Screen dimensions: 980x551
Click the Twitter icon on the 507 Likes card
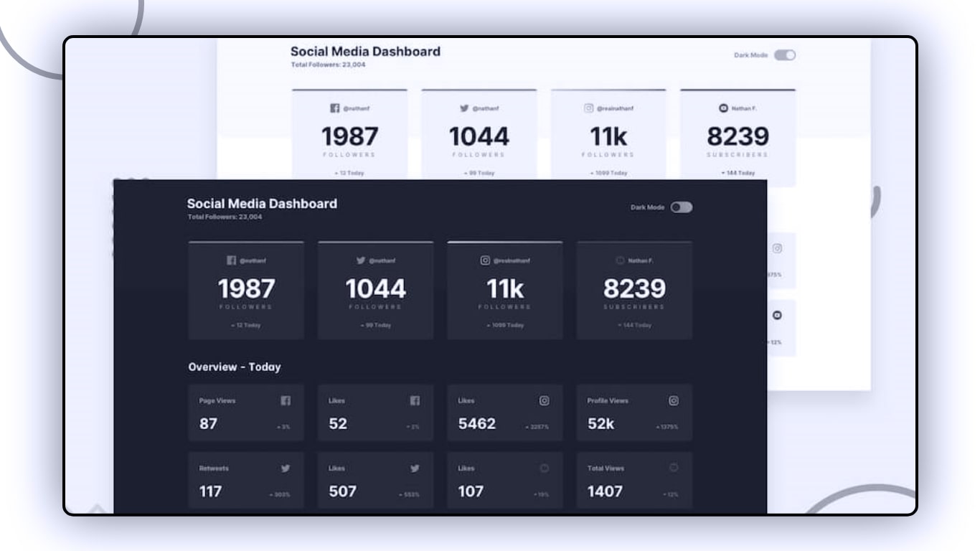pyautogui.click(x=415, y=468)
